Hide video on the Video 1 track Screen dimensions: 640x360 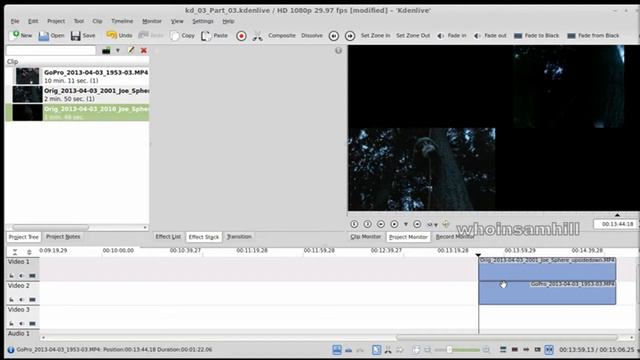coord(32,276)
